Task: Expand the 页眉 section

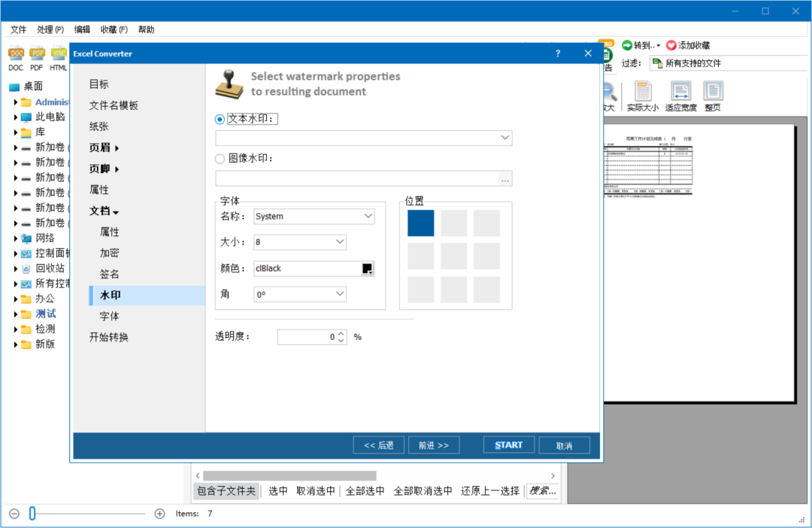Action: [x=105, y=147]
